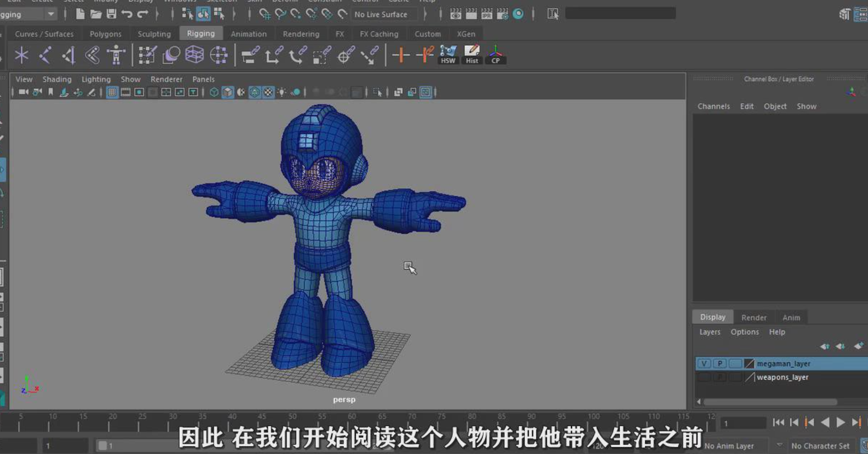Open the viewport View menu
The width and height of the screenshot is (868, 454).
pos(24,79)
